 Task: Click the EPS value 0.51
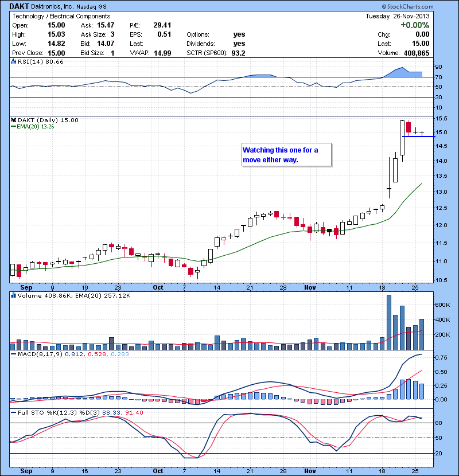tap(164, 34)
